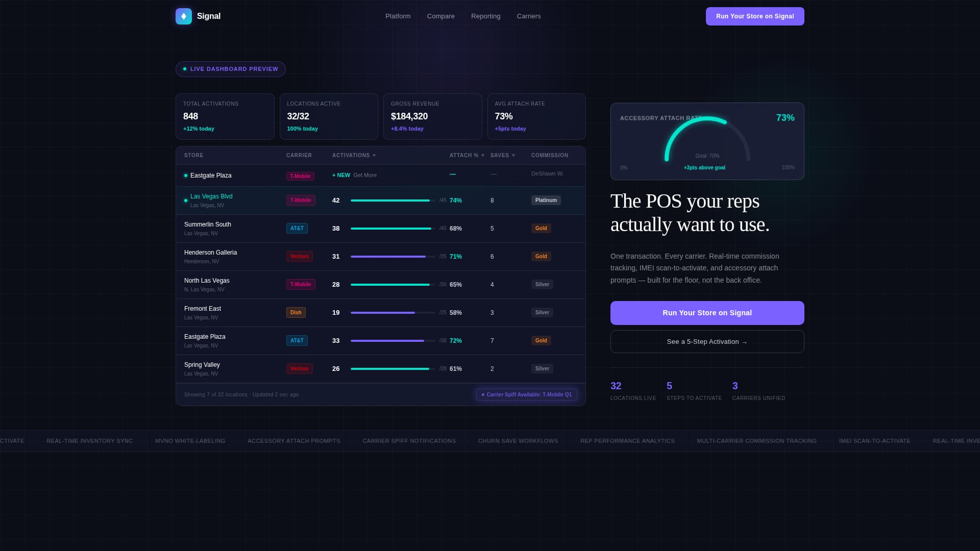
Task: Click the T-Mobile tag in North Las Vegas row
Action: pos(300,284)
